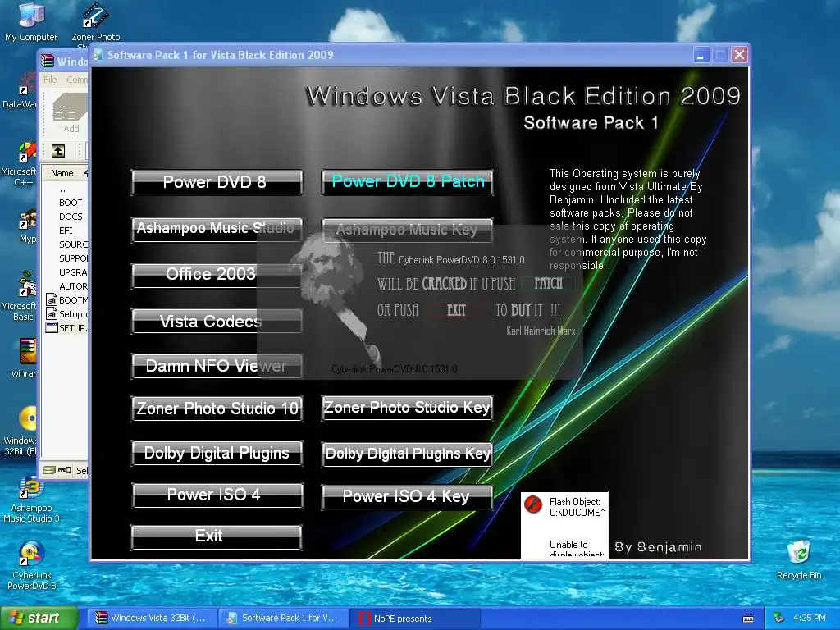Install Dolby Digital Plugins
The image size is (840, 630).
tap(217, 453)
